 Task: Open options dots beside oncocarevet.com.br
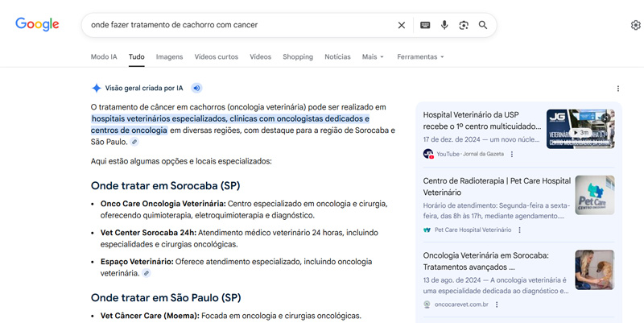click(497, 304)
